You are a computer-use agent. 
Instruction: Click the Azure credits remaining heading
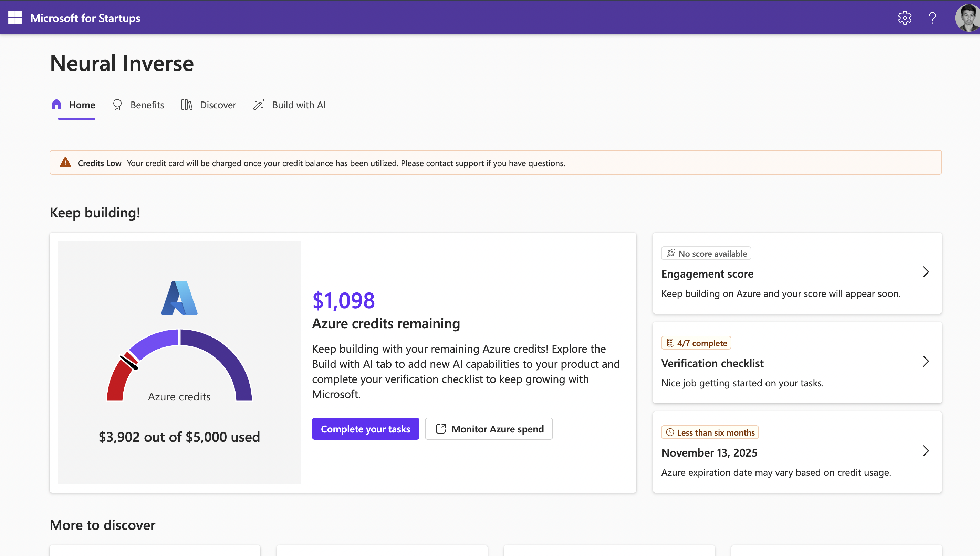pyautogui.click(x=386, y=323)
